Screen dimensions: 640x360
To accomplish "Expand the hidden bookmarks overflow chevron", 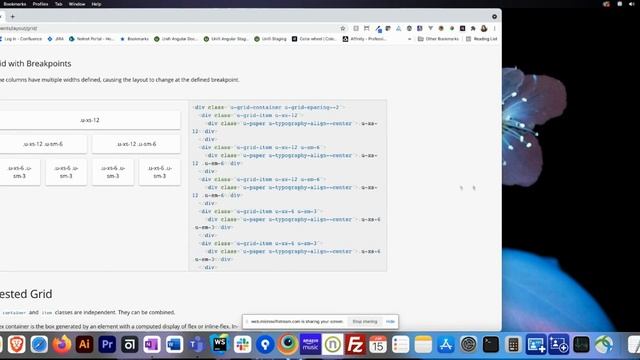I will pyautogui.click(x=409, y=39).
